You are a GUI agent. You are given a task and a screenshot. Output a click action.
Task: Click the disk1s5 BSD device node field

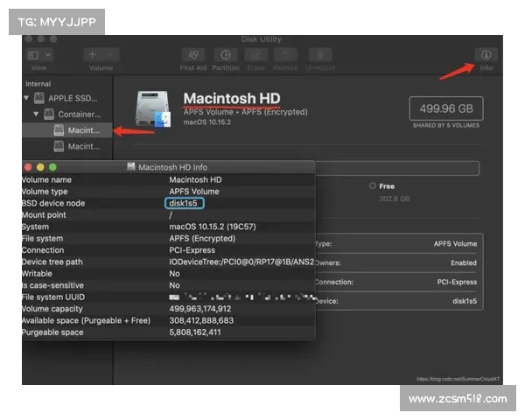(185, 203)
